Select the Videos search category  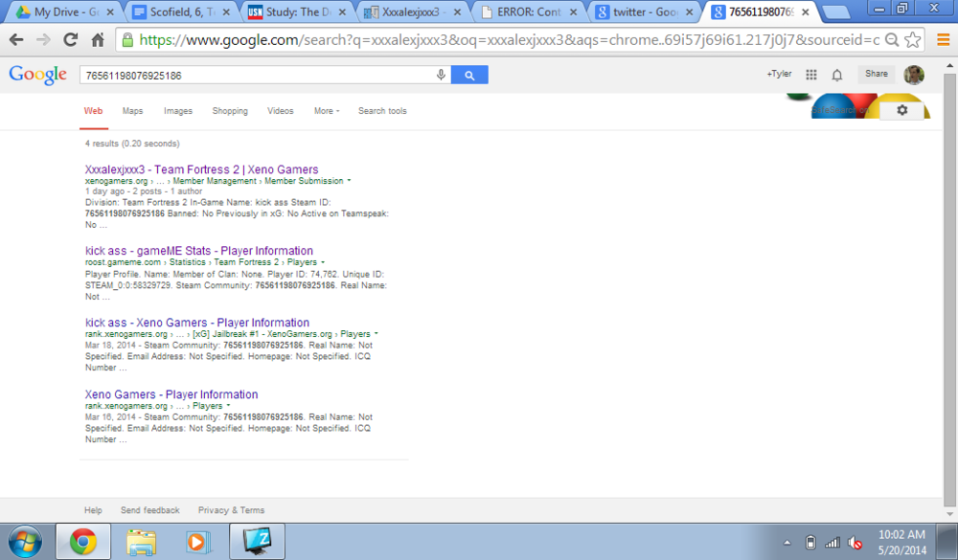(281, 111)
